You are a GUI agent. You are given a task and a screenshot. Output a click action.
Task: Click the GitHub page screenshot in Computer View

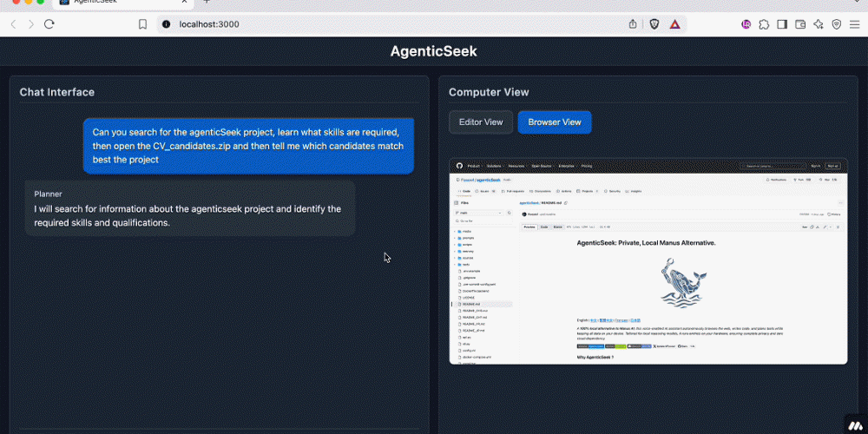648,261
